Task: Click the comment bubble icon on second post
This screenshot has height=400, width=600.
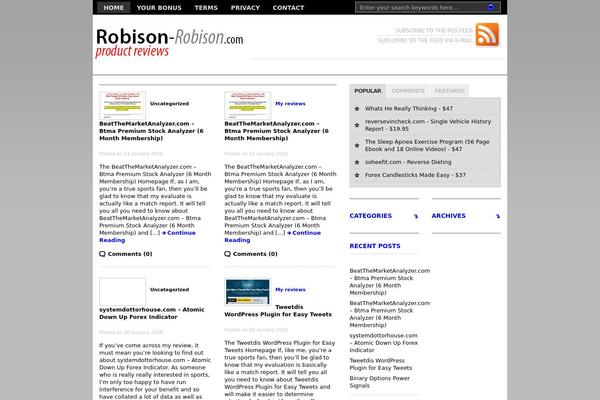Action: point(227,254)
